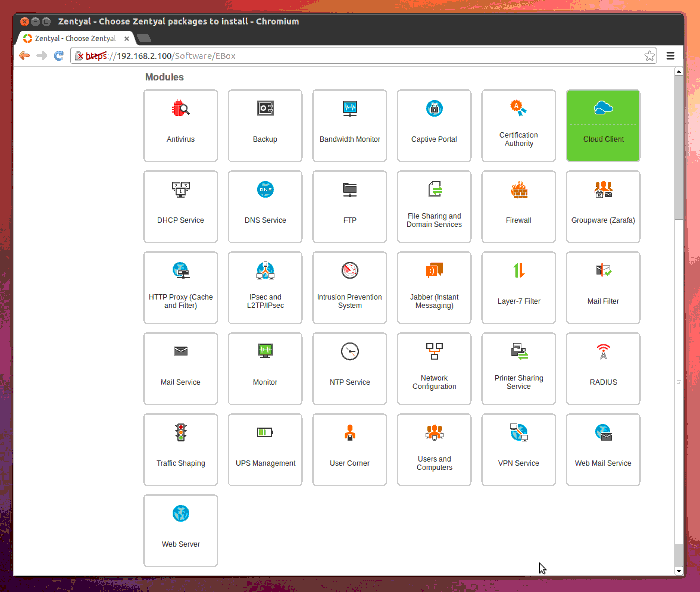Select the NTP Service clock icon
This screenshot has height=592, width=700.
pos(349,351)
